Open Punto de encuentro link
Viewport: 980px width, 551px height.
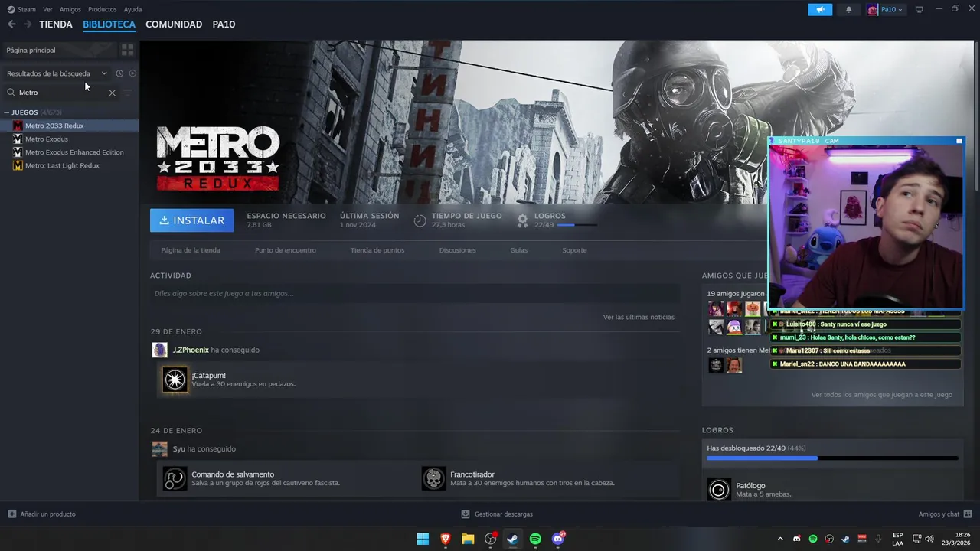point(286,250)
